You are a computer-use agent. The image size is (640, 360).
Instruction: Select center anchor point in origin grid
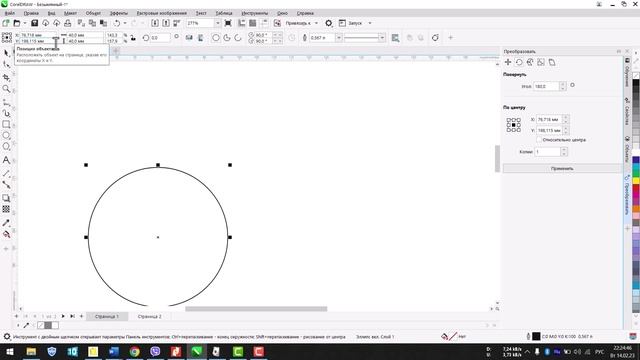coord(513,125)
